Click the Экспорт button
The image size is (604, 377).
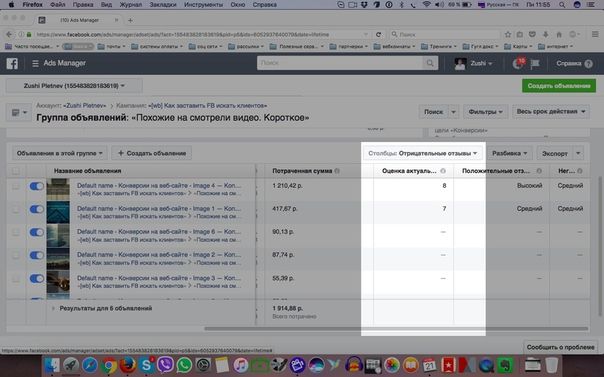[x=555, y=153]
